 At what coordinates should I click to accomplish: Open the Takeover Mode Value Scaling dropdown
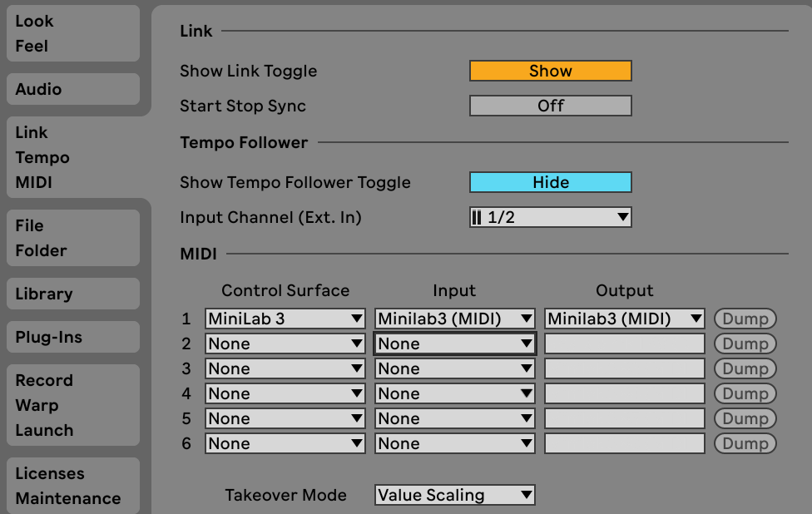(x=455, y=495)
